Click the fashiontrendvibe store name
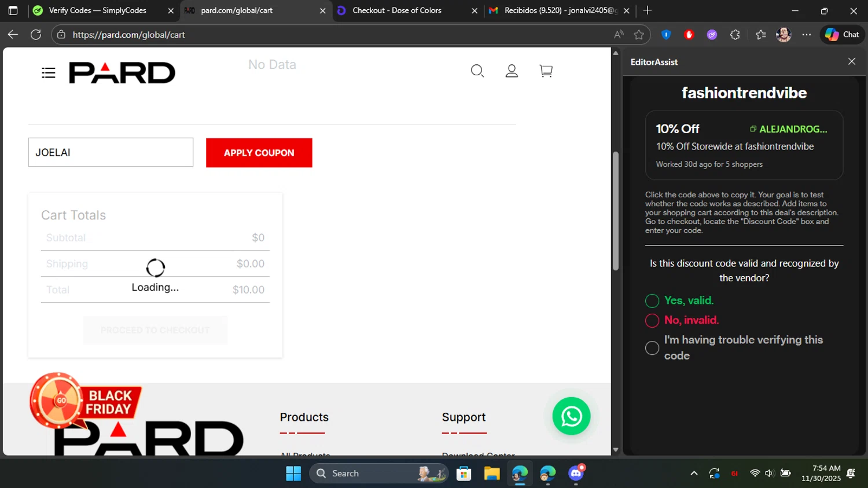 point(744,93)
